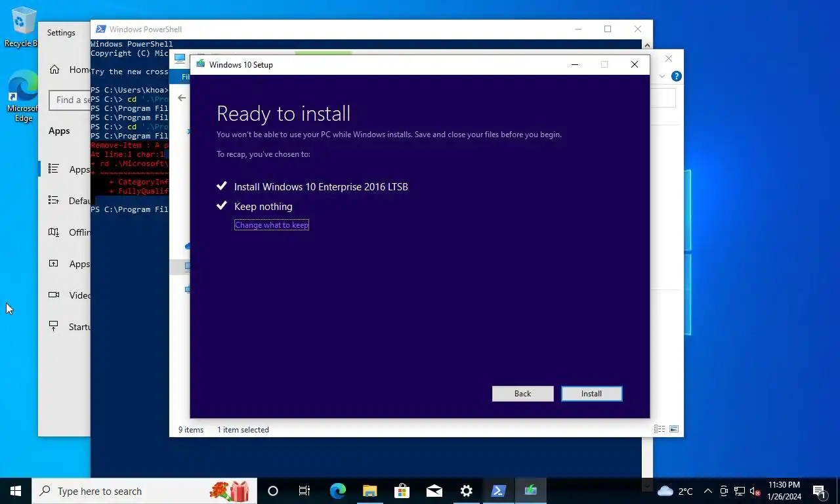Select Apps & features list icon in Settings

[54, 169]
